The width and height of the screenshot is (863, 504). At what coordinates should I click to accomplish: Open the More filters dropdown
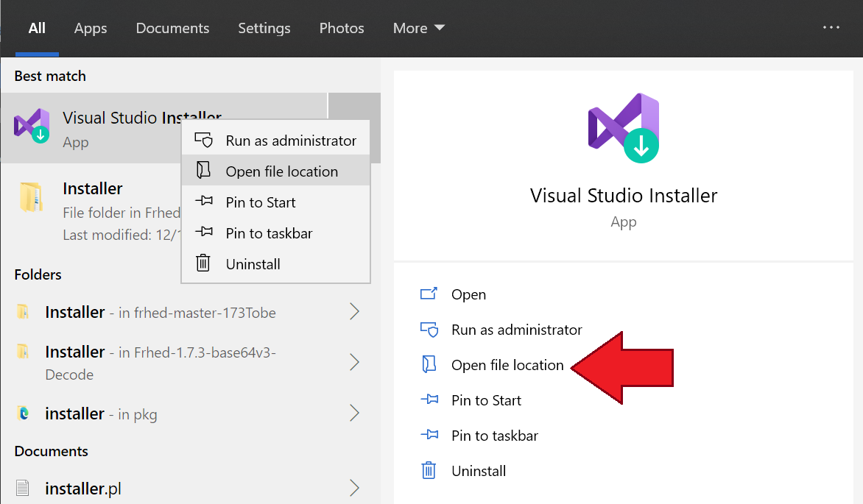tap(418, 28)
